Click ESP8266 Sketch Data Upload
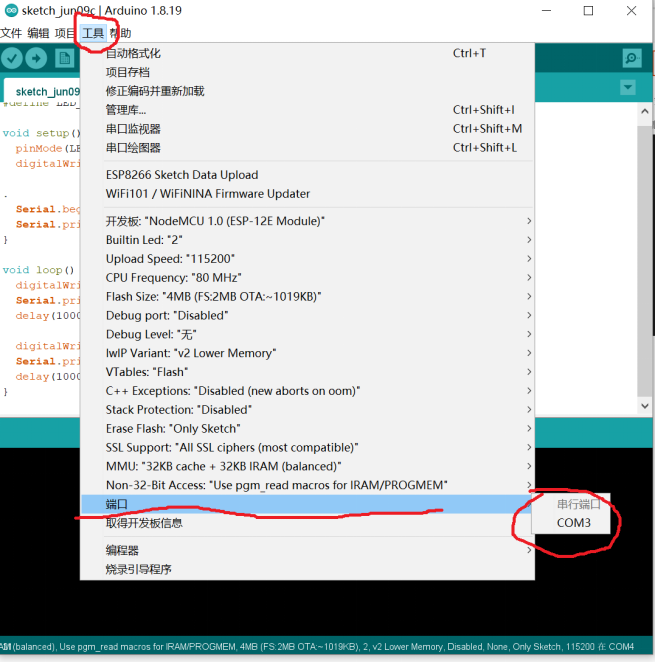Screen dimensions: 656x663 click(x=307, y=175)
